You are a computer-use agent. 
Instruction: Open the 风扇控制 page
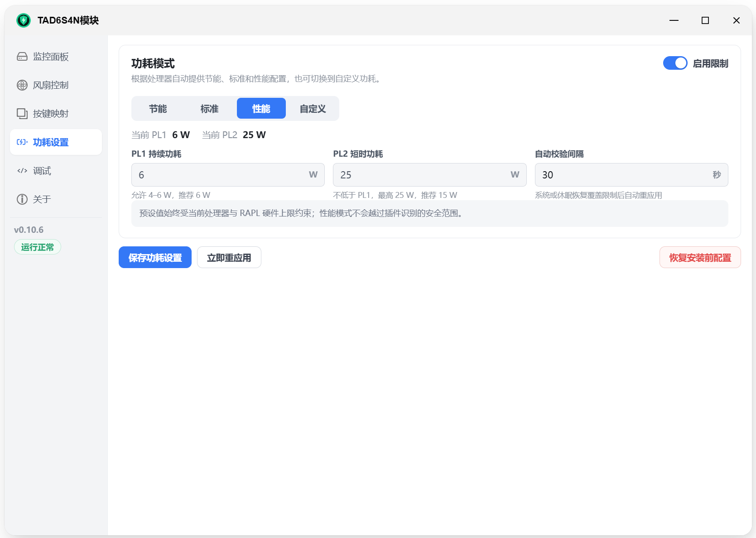[56, 85]
